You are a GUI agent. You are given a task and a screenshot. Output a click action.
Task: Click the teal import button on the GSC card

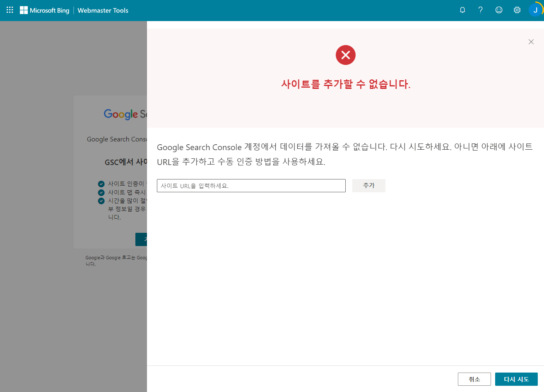(142, 239)
